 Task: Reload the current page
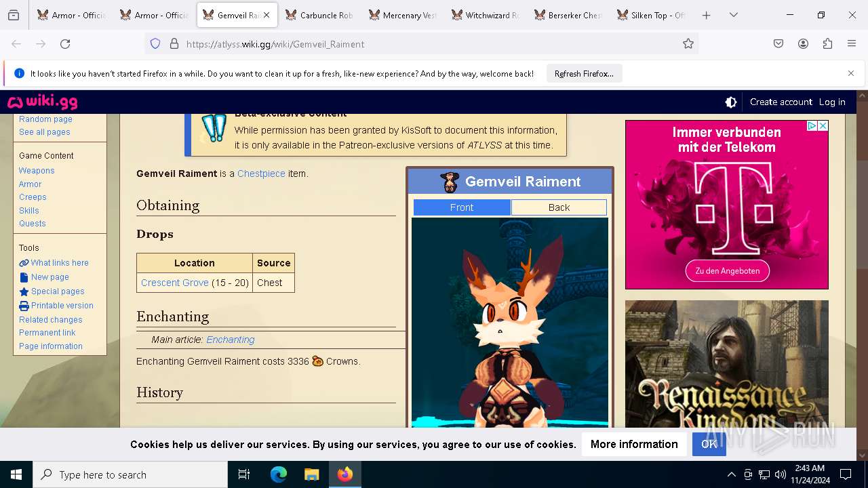pyautogui.click(x=65, y=44)
